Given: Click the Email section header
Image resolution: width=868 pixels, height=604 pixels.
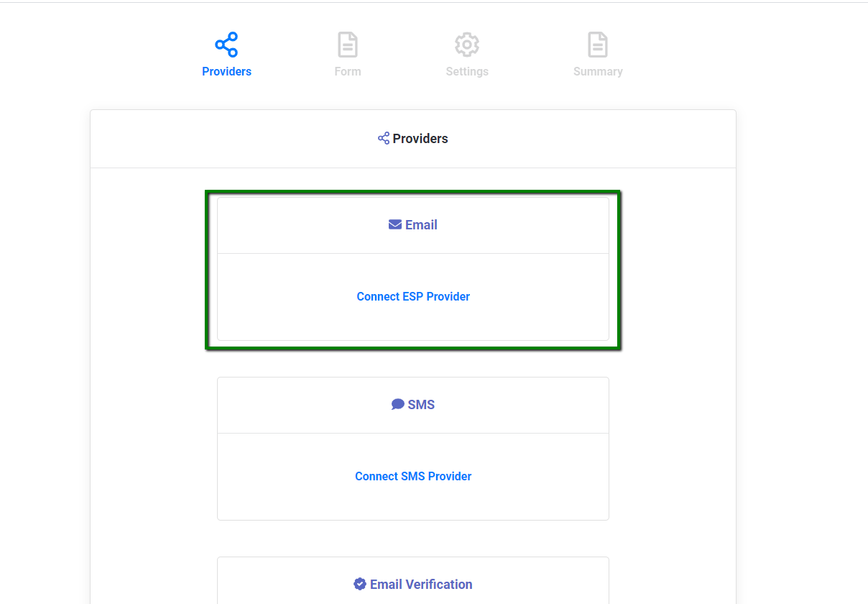Looking at the screenshot, I should (x=413, y=224).
